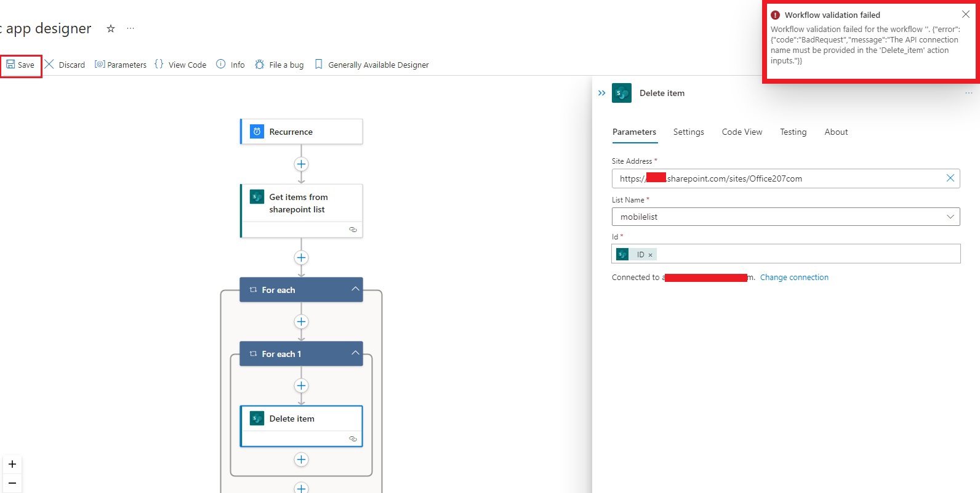Click the Change connection link

click(x=794, y=278)
